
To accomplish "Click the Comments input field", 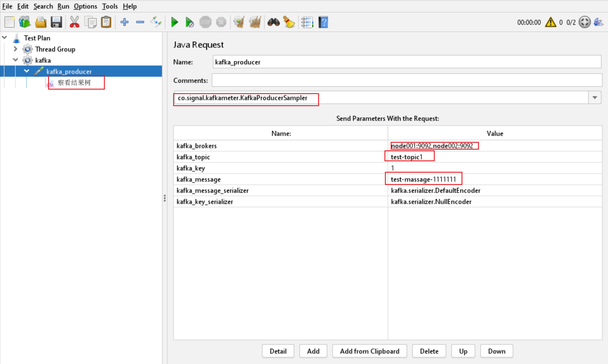I will [407, 80].
